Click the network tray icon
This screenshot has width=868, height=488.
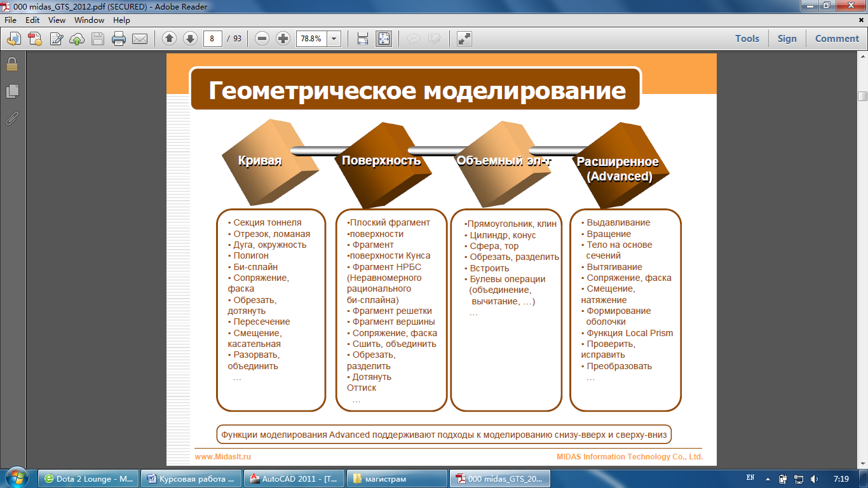(x=799, y=478)
